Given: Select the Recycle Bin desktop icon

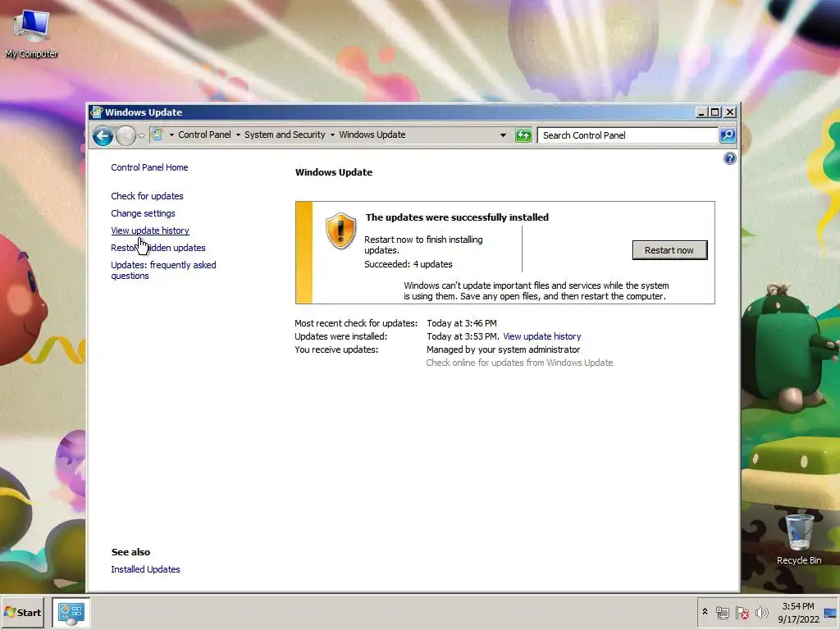Looking at the screenshot, I should pyautogui.click(x=799, y=540).
